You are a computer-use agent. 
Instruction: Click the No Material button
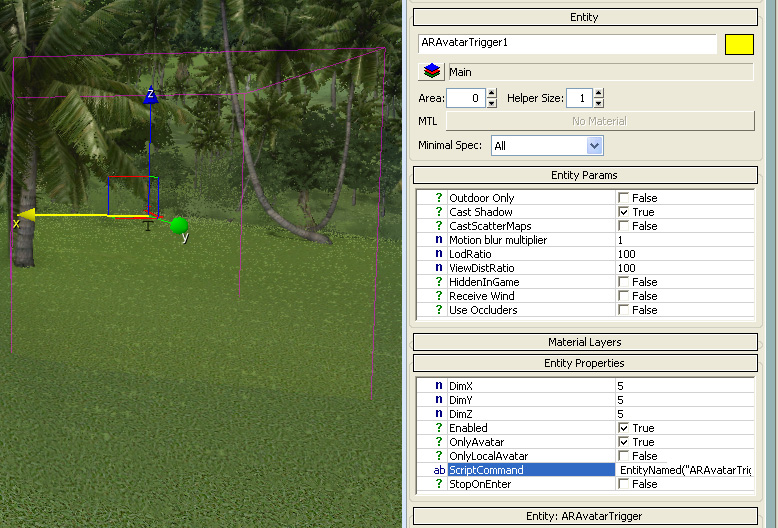pos(600,121)
